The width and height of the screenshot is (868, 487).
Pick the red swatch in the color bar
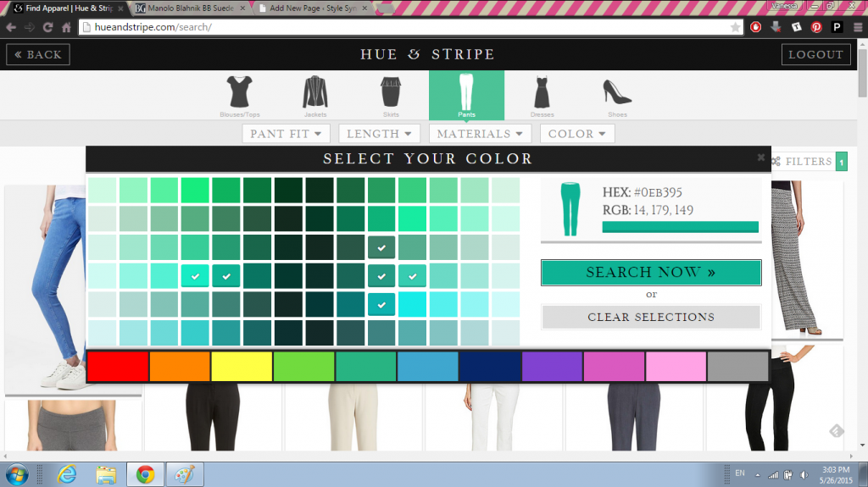[117, 367]
